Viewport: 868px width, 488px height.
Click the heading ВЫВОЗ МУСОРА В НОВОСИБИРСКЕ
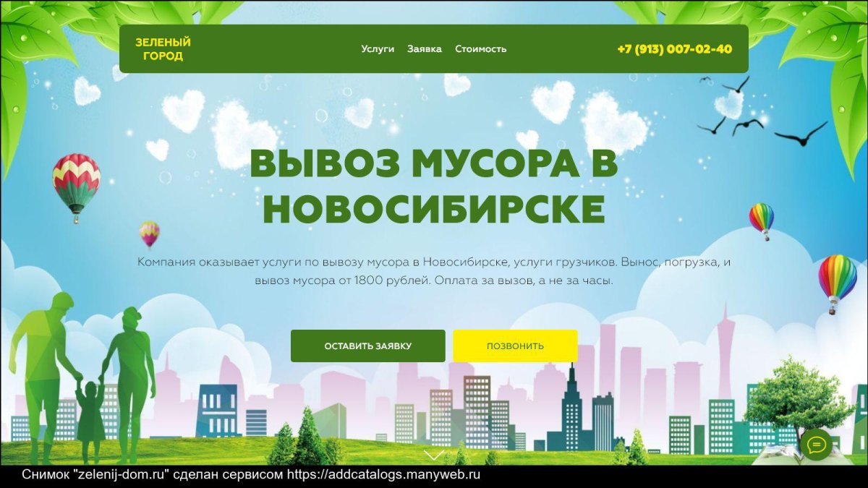433,188
